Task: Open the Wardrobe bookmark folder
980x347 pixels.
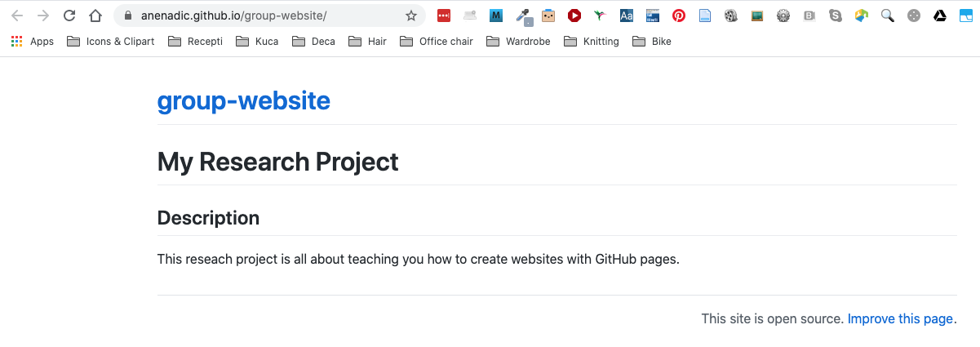Action: (518, 42)
